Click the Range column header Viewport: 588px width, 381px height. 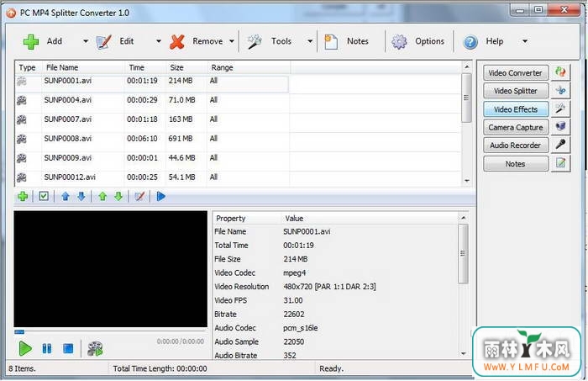tap(249, 67)
